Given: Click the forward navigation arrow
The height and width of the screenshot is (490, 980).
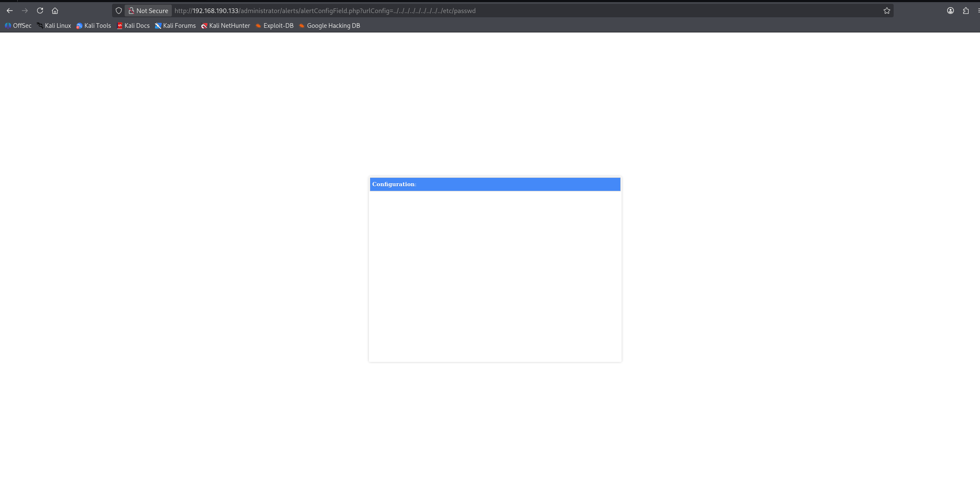Looking at the screenshot, I should pos(25,11).
